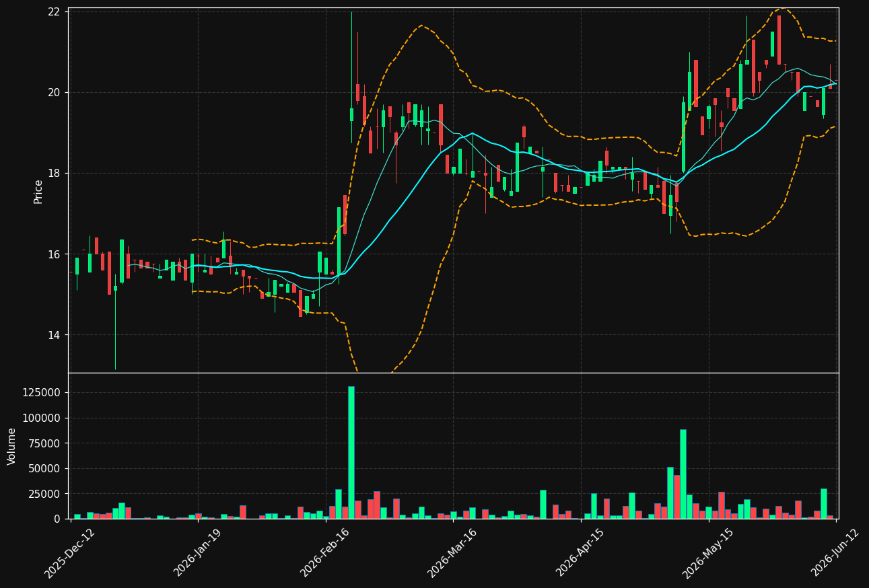Click the 14 price axis label
This screenshot has height=588, width=869.
click(x=54, y=335)
